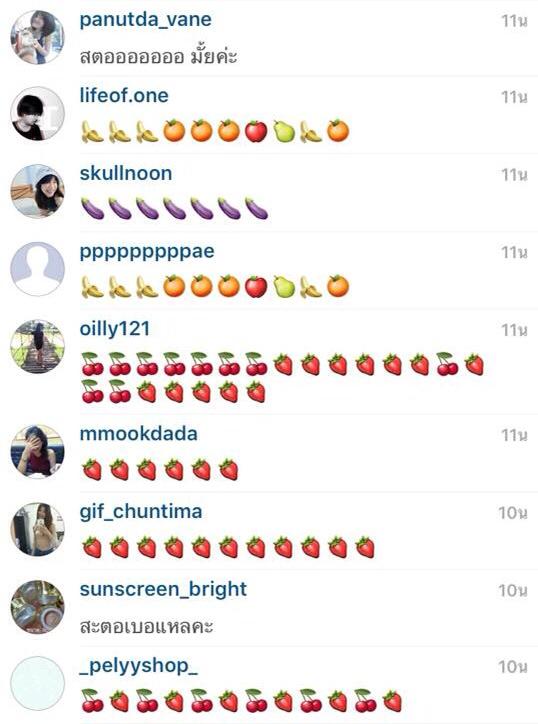The width and height of the screenshot is (538, 724).
Task: Open ppppppppppae's default placeholder avatar
Action: click(x=37, y=269)
